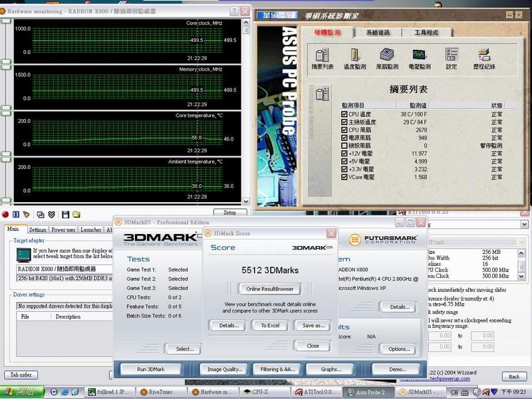Click the down arrow of Hardware monitoring scrollbar
The height and width of the screenshot is (399, 532).
click(x=246, y=201)
